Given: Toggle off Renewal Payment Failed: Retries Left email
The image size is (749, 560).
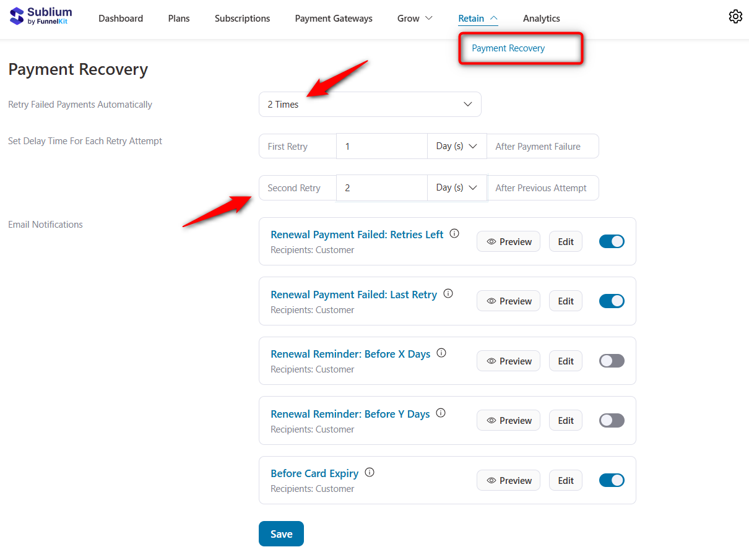Looking at the screenshot, I should 612,241.
